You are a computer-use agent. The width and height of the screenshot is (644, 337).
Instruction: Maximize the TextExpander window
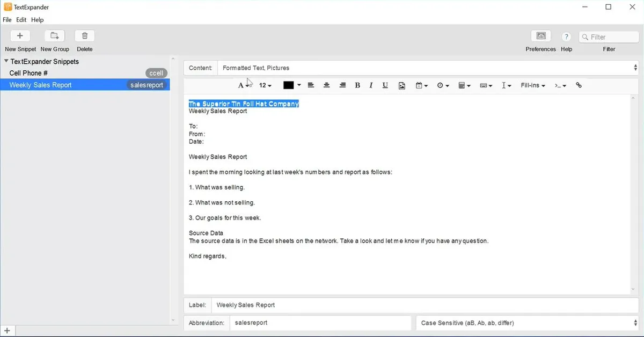pyautogui.click(x=609, y=7)
